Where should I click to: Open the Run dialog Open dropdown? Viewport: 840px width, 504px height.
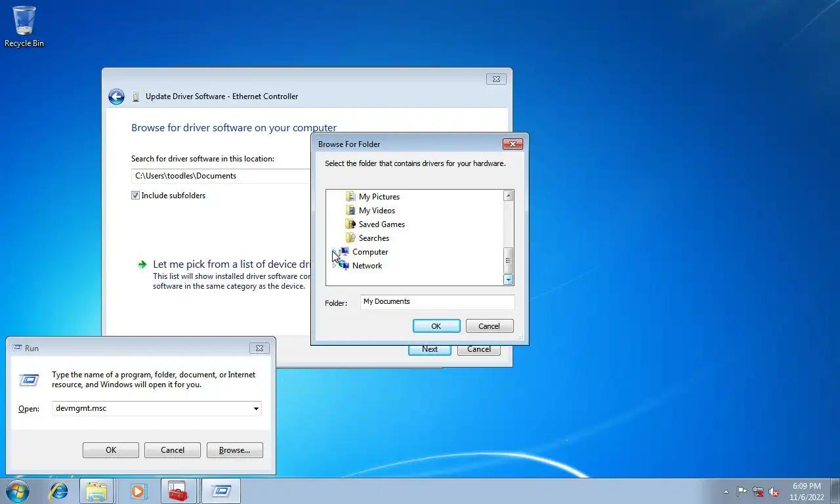pos(256,408)
